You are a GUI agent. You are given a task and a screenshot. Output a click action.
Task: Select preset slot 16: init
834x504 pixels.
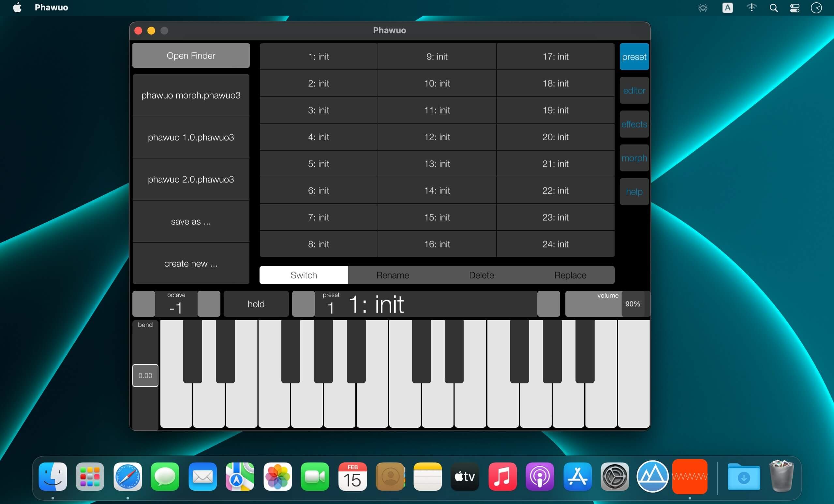click(x=437, y=244)
